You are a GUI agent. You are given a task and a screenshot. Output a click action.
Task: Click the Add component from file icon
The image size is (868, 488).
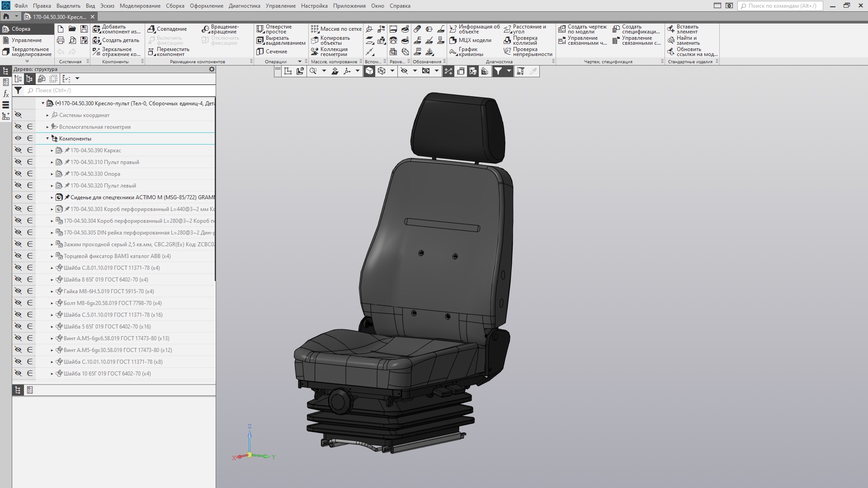point(96,29)
